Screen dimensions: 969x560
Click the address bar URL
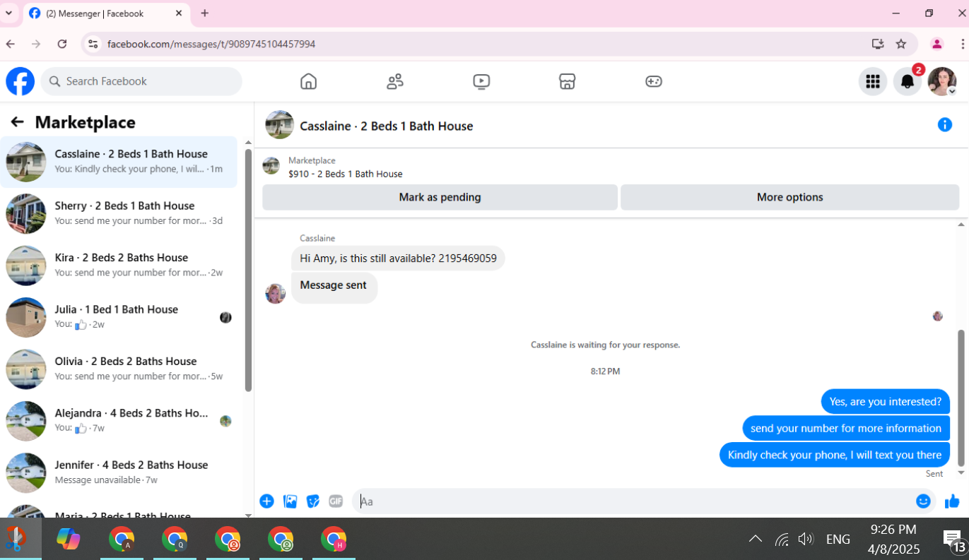pyautogui.click(x=211, y=44)
